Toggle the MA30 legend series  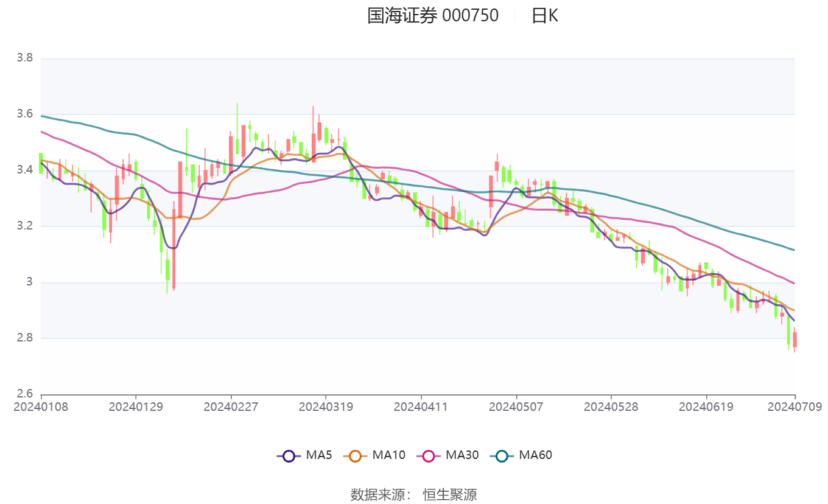447,455
